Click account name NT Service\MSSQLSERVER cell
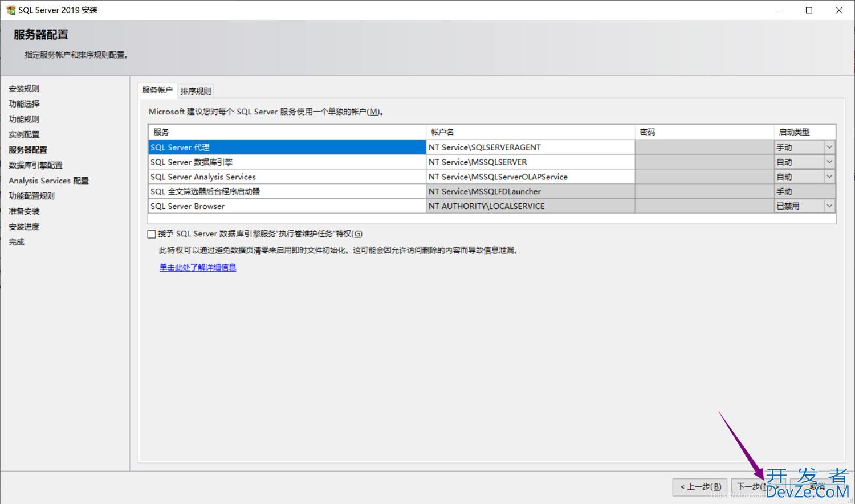The height and width of the screenshot is (504, 855). [530, 162]
